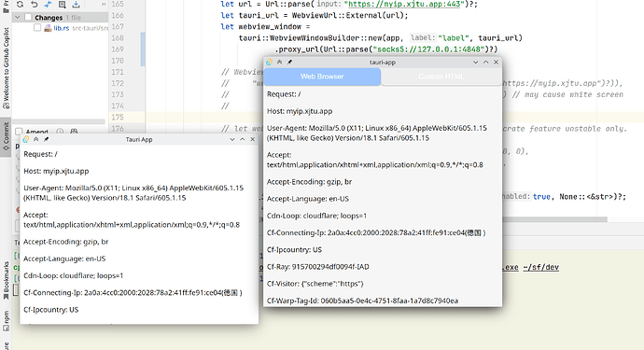Click the pin icon in tauri-app titlebar

click(289, 62)
